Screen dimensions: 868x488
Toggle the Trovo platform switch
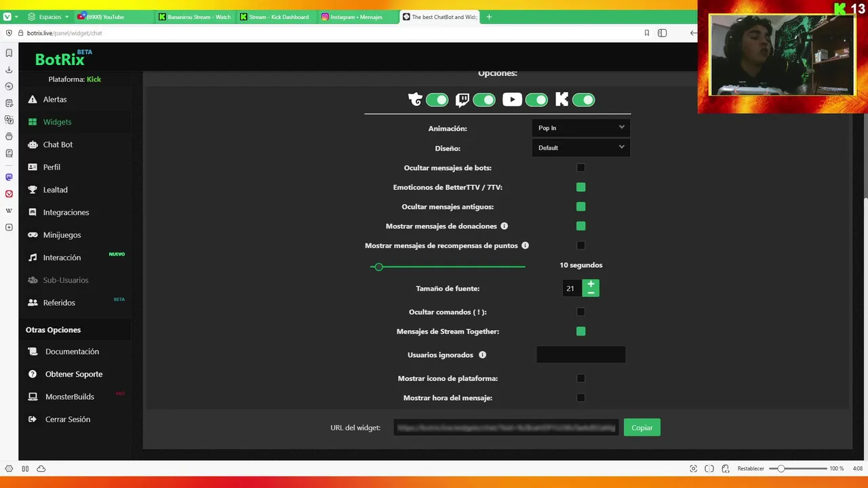click(437, 100)
